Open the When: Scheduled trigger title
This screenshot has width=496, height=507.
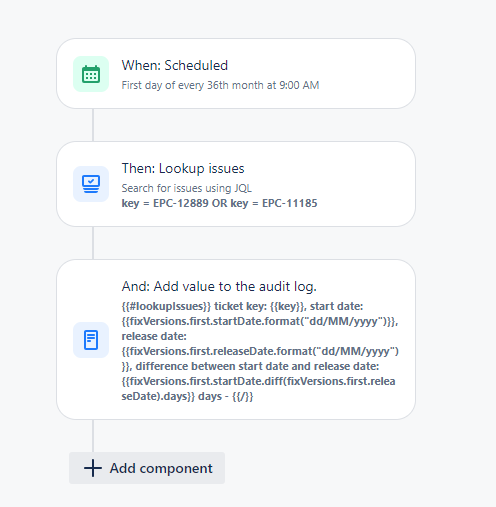point(175,65)
